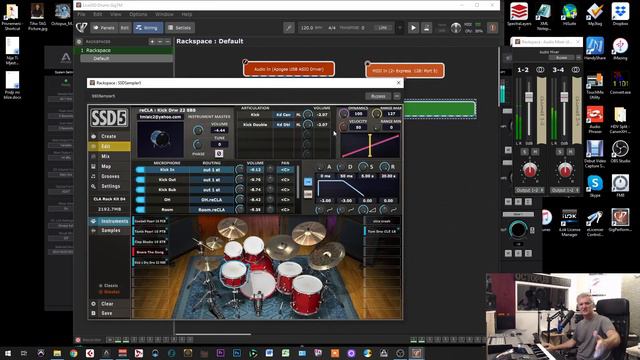Click the kick drum instrument thumbnail

tap(160, 140)
